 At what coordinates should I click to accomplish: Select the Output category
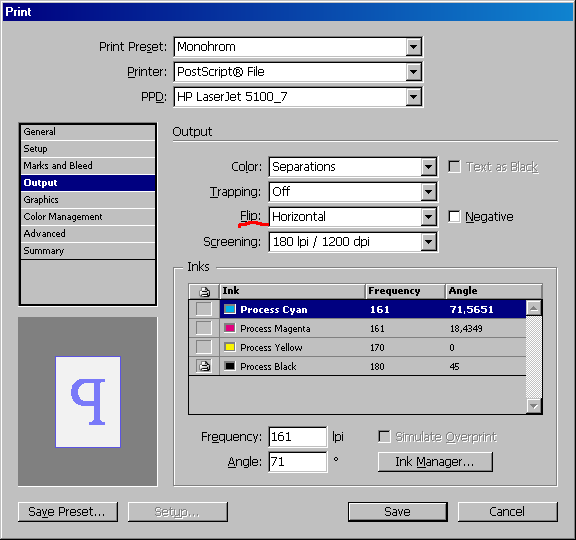88,183
